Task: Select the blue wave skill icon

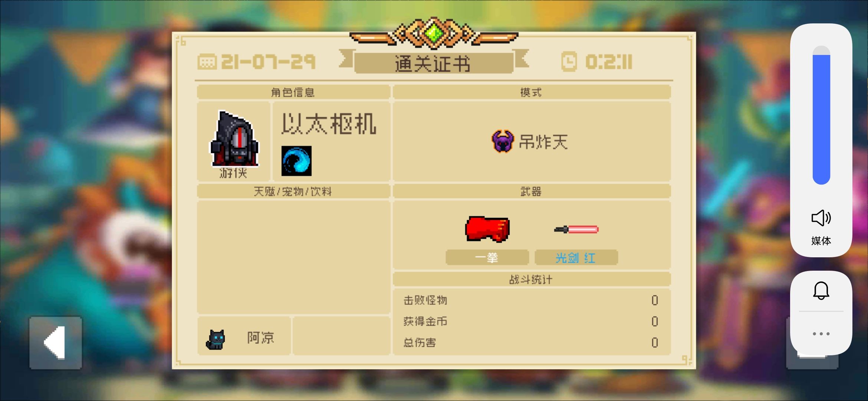Action: coord(296,161)
